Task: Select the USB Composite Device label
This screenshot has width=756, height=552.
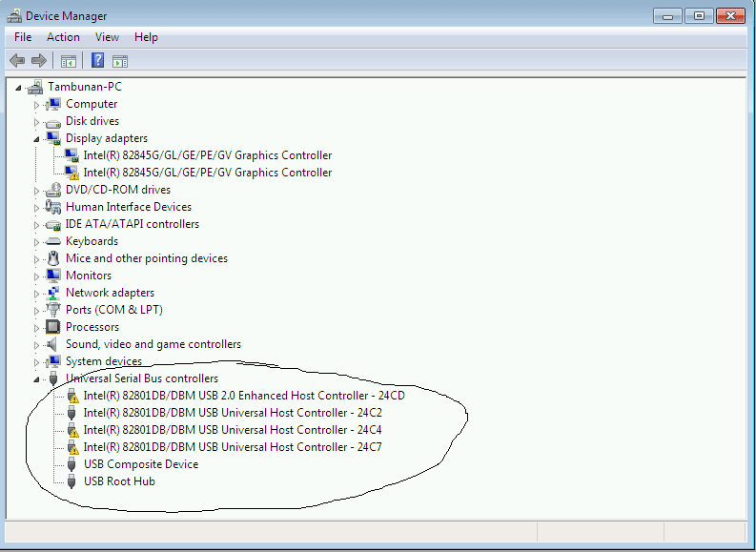Action: (141, 464)
